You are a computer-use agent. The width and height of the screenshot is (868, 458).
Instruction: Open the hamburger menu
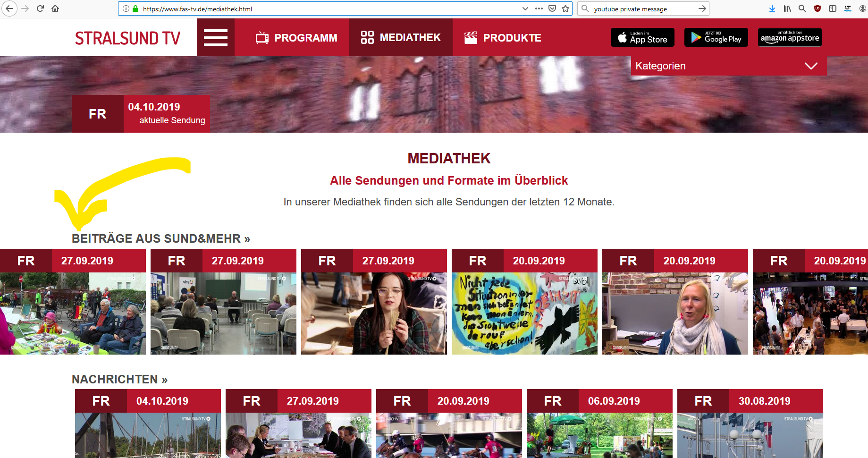tap(216, 38)
